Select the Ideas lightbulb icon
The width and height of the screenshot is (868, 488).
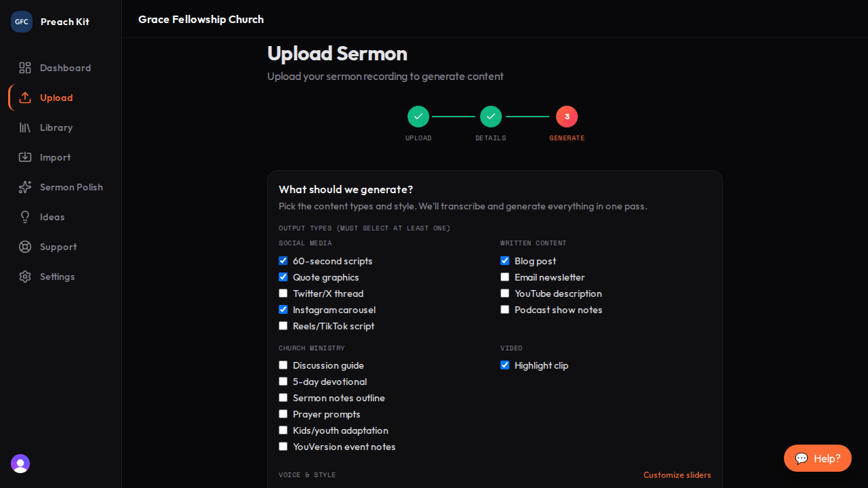[25, 217]
